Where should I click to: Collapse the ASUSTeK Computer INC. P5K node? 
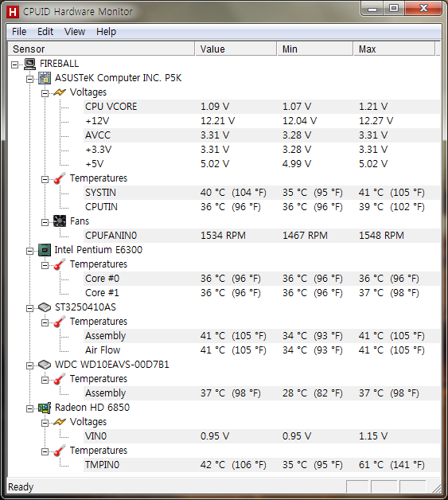(29, 79)
